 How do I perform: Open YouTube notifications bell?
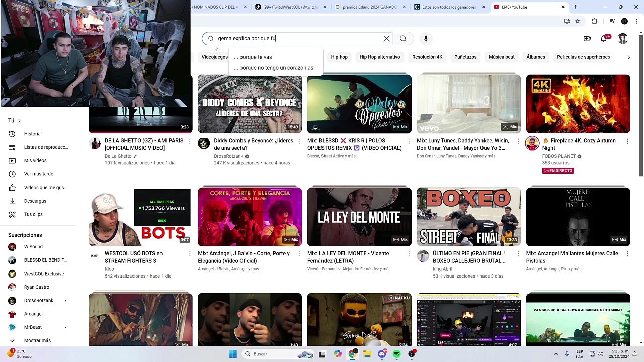[x=604, y=39]
